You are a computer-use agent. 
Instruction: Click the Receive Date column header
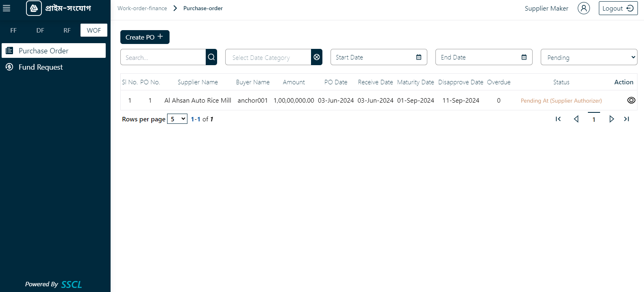coord(375,82)
